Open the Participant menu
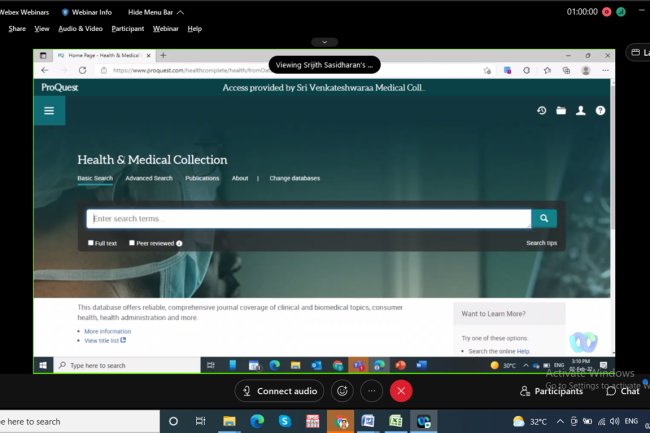 (x=128, y=29)
